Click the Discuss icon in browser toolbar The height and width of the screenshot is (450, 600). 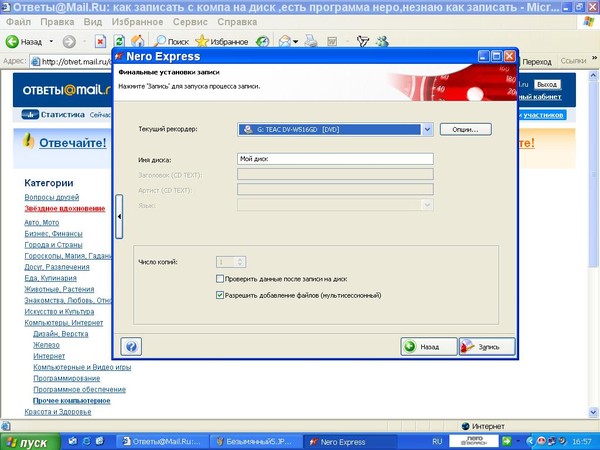point(362,41)
